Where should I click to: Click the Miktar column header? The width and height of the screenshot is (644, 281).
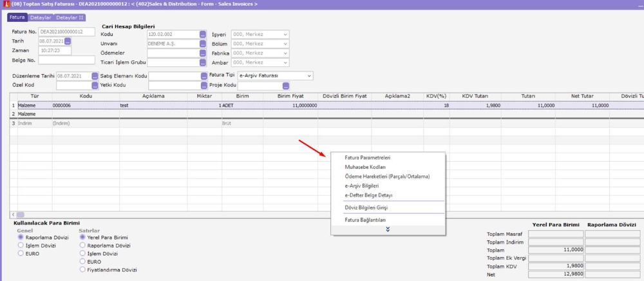205,96
